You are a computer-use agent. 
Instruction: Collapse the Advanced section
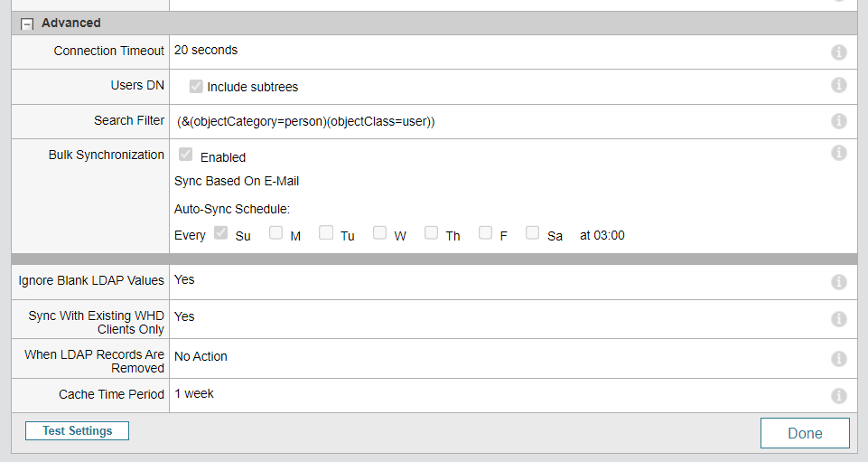pyautogui.click(x=27, y=24)
